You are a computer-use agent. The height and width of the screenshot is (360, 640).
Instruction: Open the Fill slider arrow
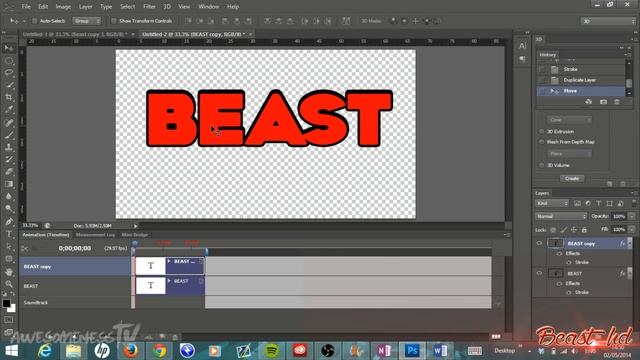tap(632, 229)
